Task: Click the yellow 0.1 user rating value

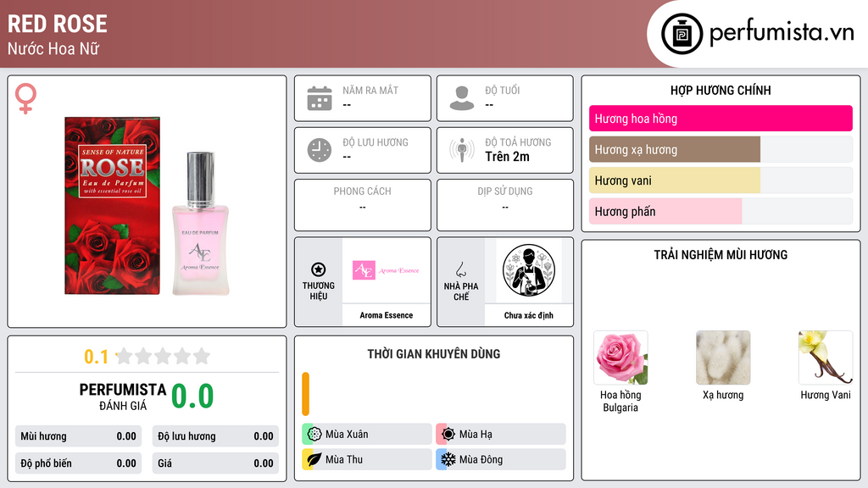Action: 96,357
